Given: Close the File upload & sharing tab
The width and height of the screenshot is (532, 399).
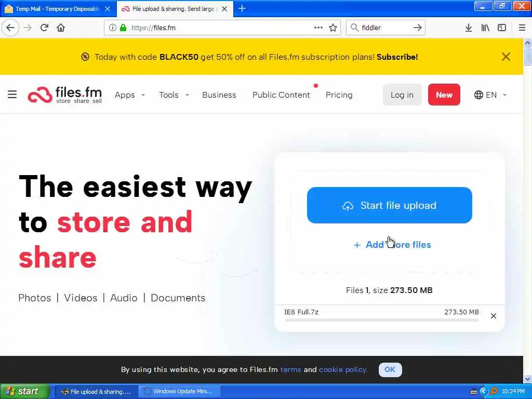Looking at the screenshot, I should pos(224,9).
